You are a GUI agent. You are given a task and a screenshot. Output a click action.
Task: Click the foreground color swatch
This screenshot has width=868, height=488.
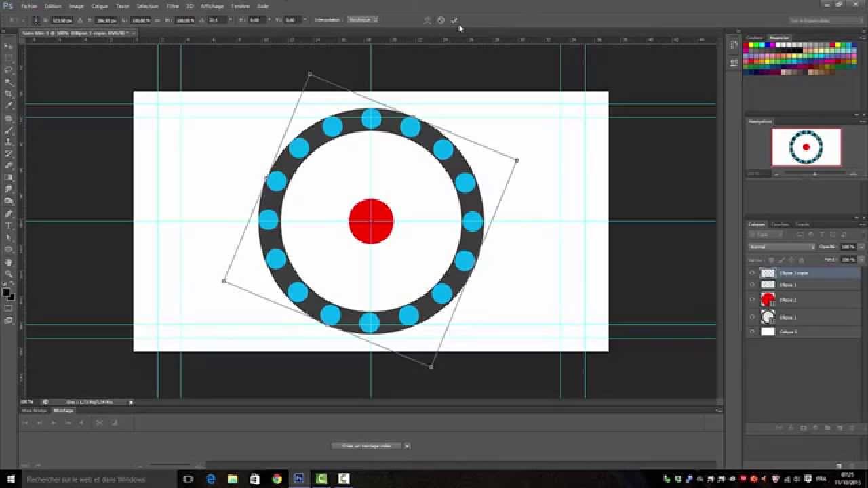pyautogui.click(x=6, y=293)
